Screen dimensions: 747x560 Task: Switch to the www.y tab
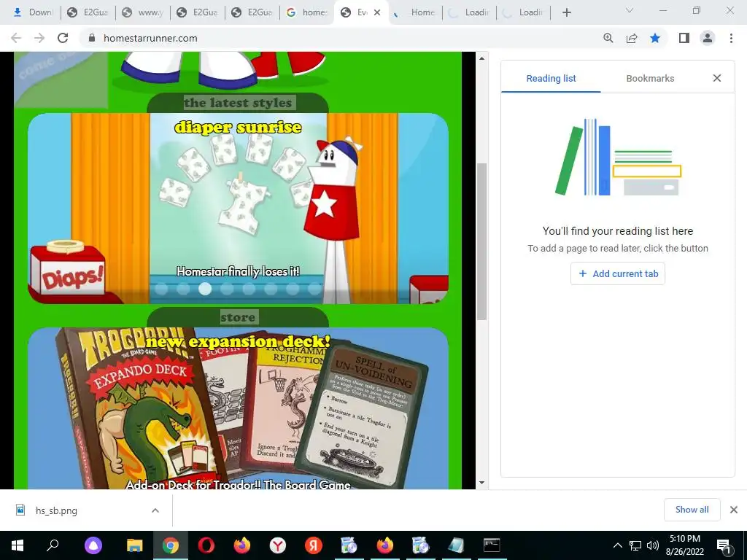[144, 12]
